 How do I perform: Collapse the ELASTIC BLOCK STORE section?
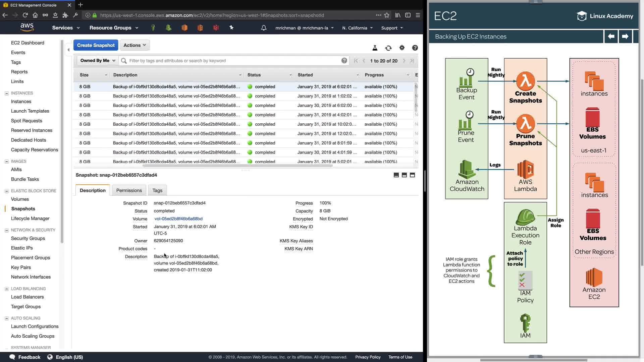click(6, 191)
